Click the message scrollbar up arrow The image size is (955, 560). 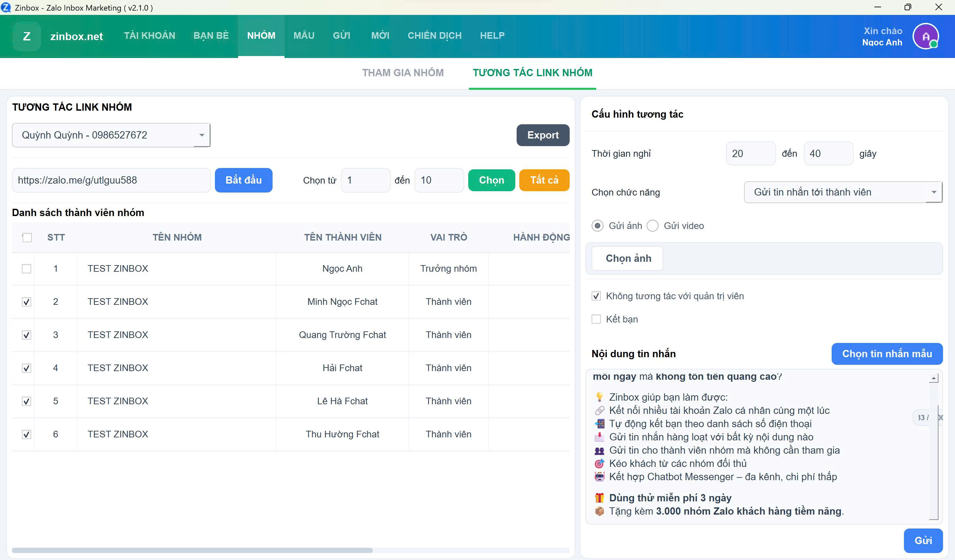pos(933,378)
